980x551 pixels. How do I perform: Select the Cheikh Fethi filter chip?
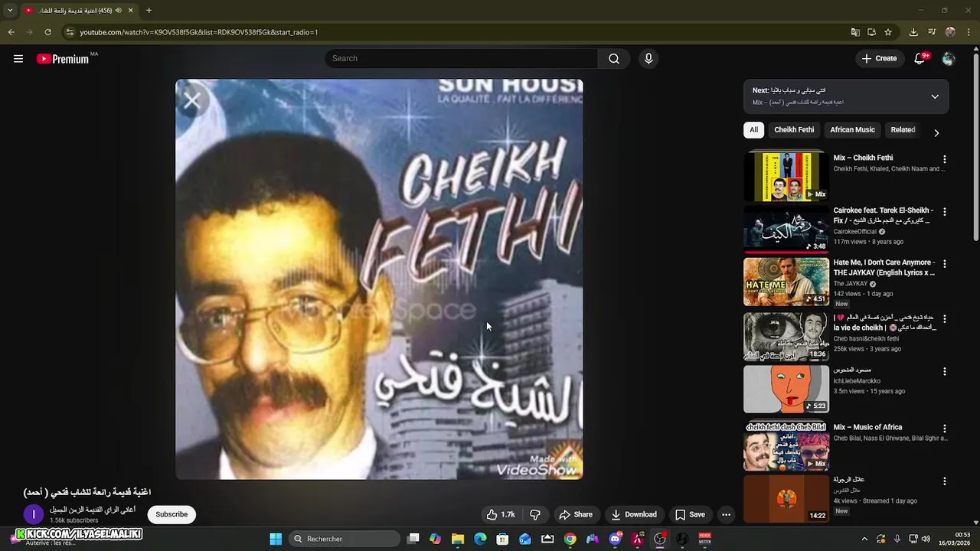coord(794,130)
